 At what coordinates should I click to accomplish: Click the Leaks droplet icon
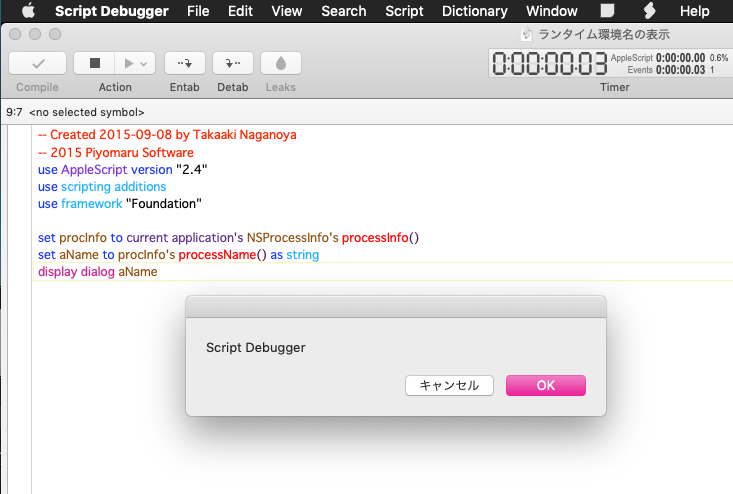click(x=280, y=63)
